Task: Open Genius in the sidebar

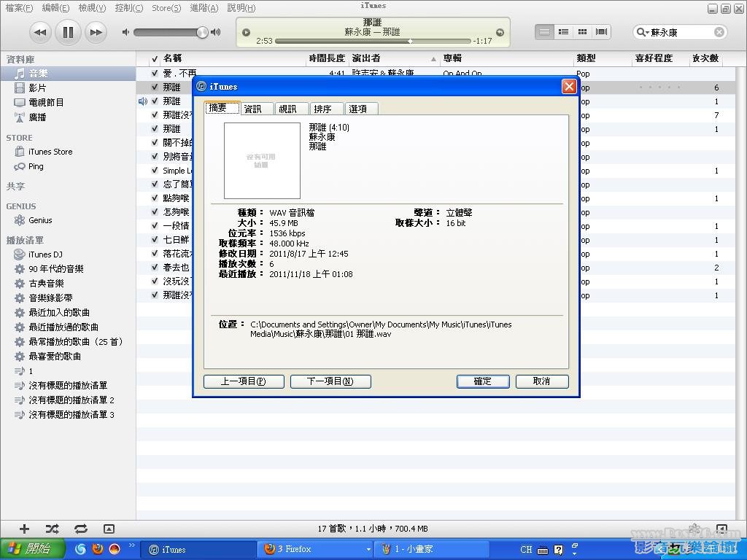Action: [x=68, y=220]
